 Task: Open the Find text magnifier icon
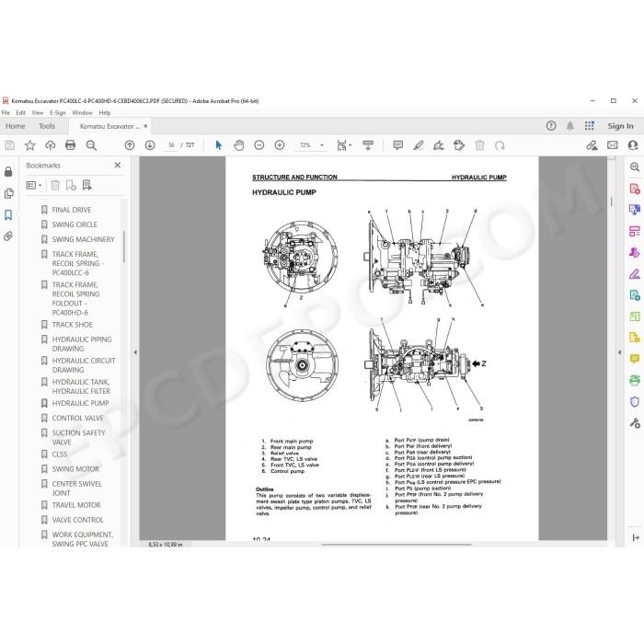pos(91,145)
